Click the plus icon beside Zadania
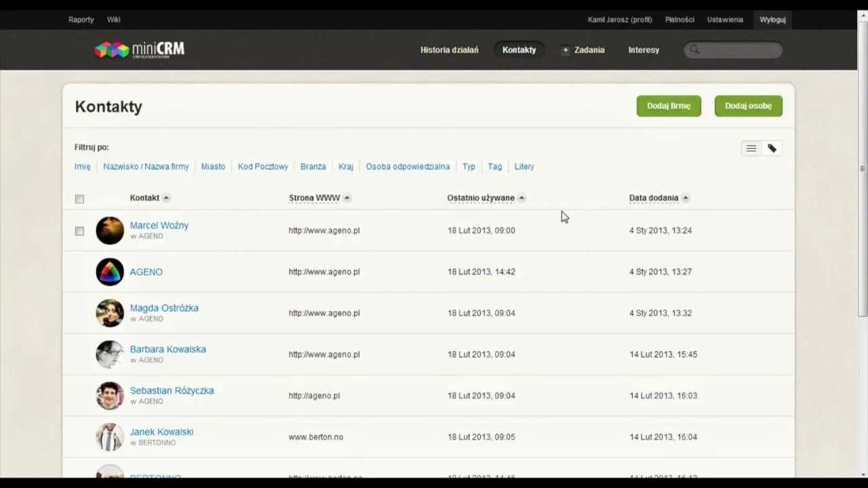Viewport: 868px width, 488px height. pyautogui.click(x=565, y=49)
